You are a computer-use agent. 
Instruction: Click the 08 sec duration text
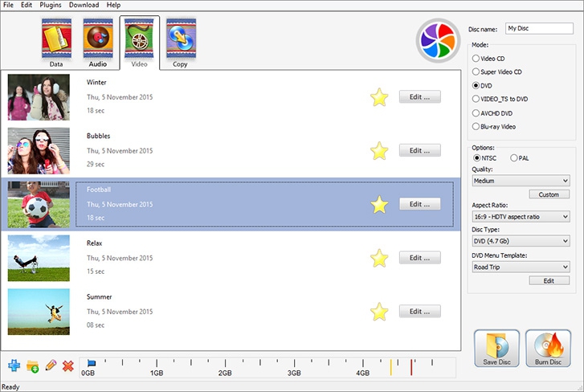point(96,325)
